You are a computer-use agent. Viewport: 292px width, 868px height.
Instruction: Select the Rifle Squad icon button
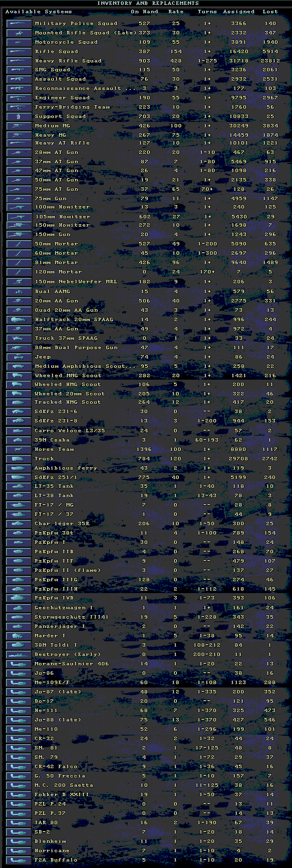[19, 51]
